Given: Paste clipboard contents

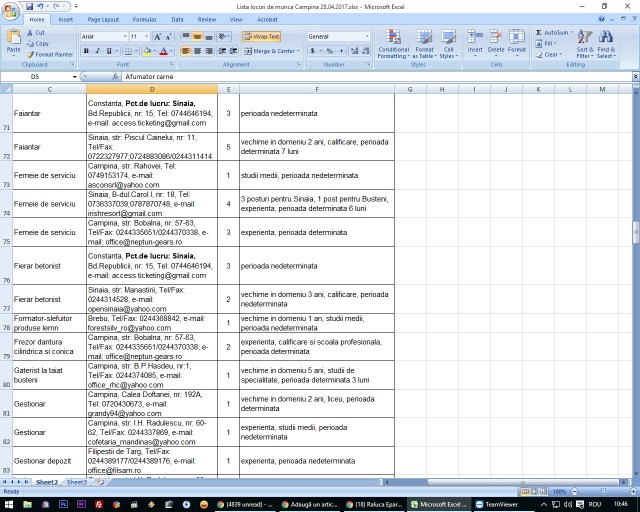Looking at the screenshot, I should point(13,41).
